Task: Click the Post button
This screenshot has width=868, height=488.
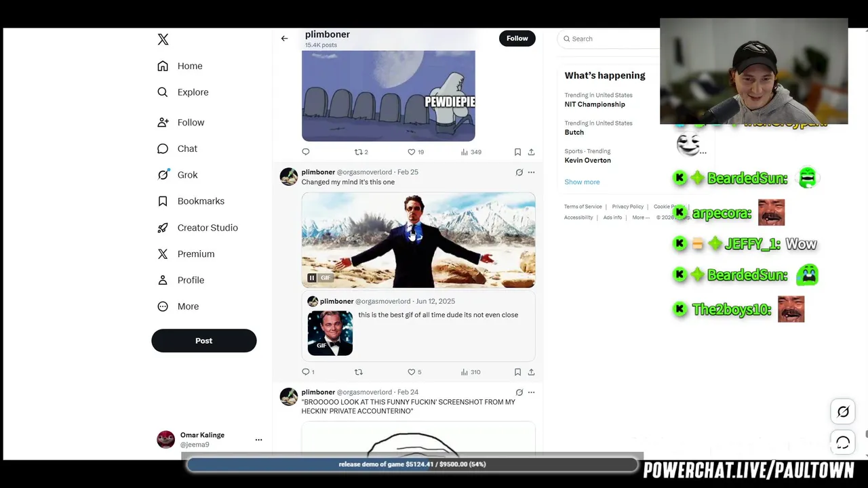Action: pyautogui.click(x=204, y=341)
